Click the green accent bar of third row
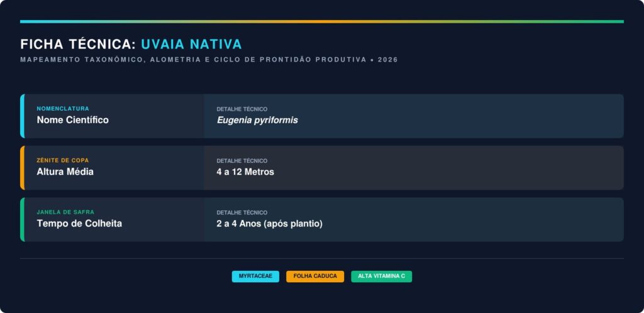The height and width of the screenshot is (313, 644). click(22, 219)
